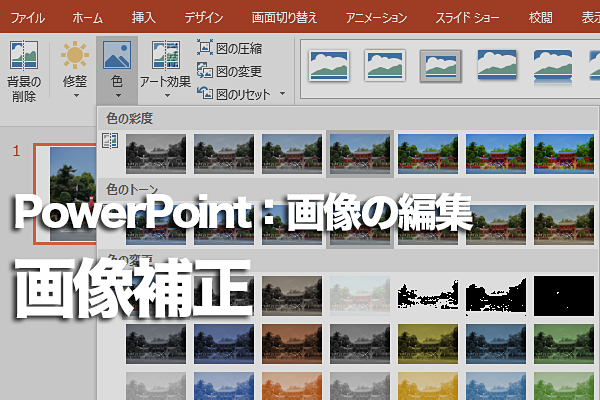Apply the sixth bottom-row light blue thumbnail

(496, 386)
